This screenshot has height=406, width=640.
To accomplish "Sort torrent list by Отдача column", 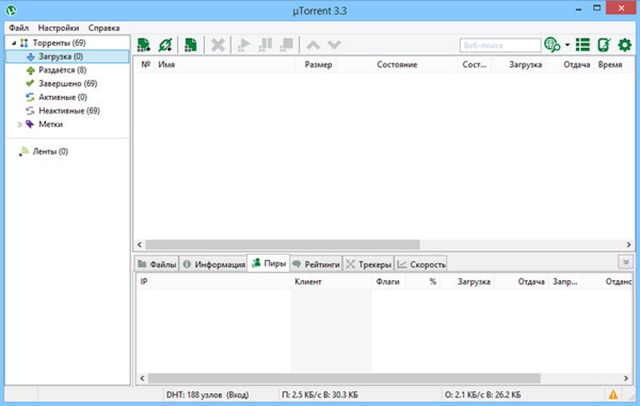I will 577,64.
